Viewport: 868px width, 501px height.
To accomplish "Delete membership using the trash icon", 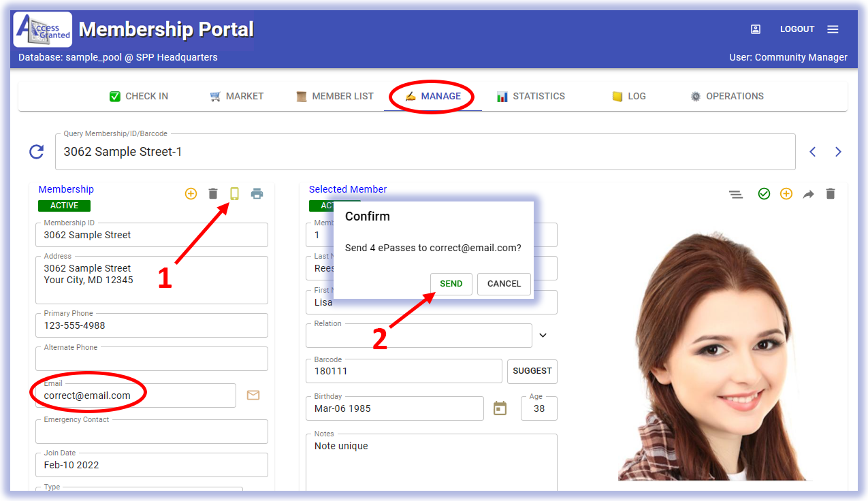I will coord(213,194).
